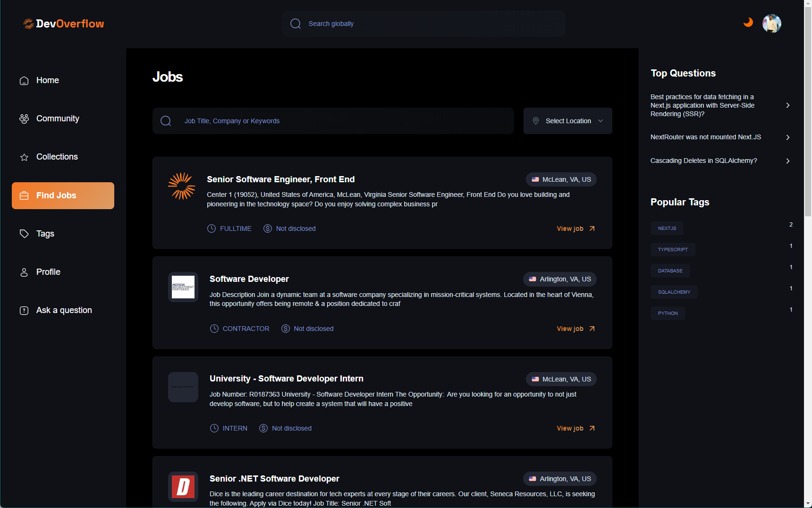Click the McLean, VA, US badge on Intern job
812x508 pixels.
pyautogui.click(x=561, y=379)
